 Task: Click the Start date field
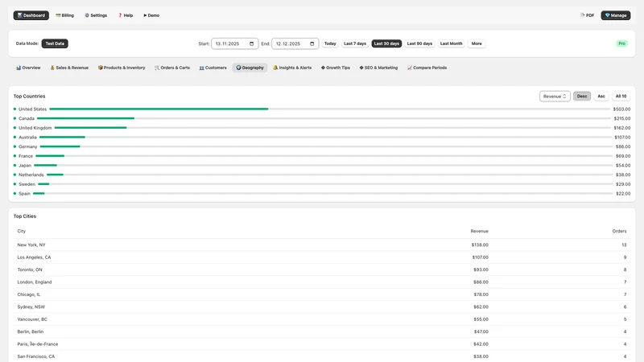pos(235,43)
